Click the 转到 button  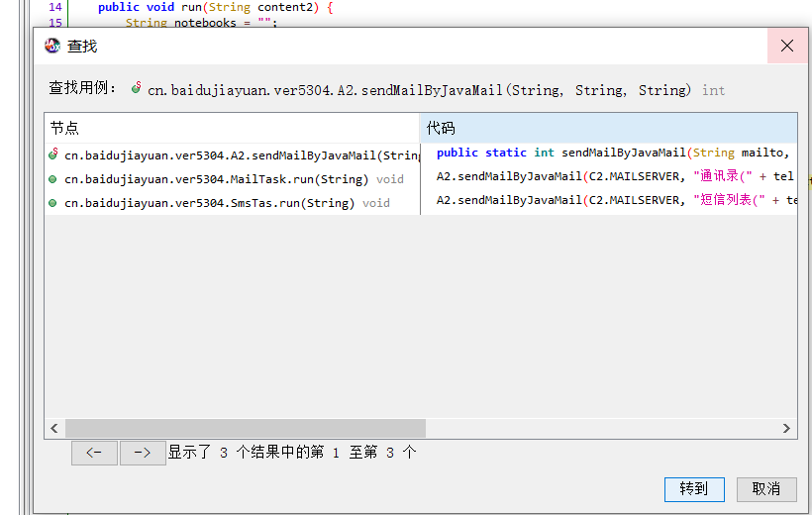(694, 489)
